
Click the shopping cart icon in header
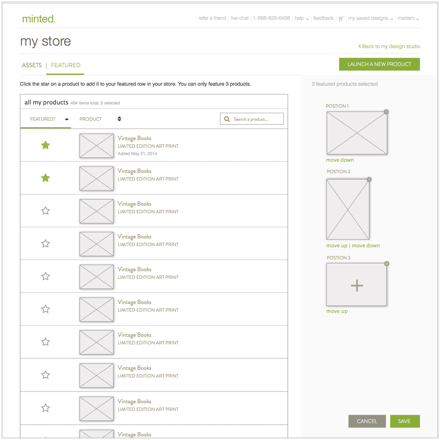click(x=341, y=19)
